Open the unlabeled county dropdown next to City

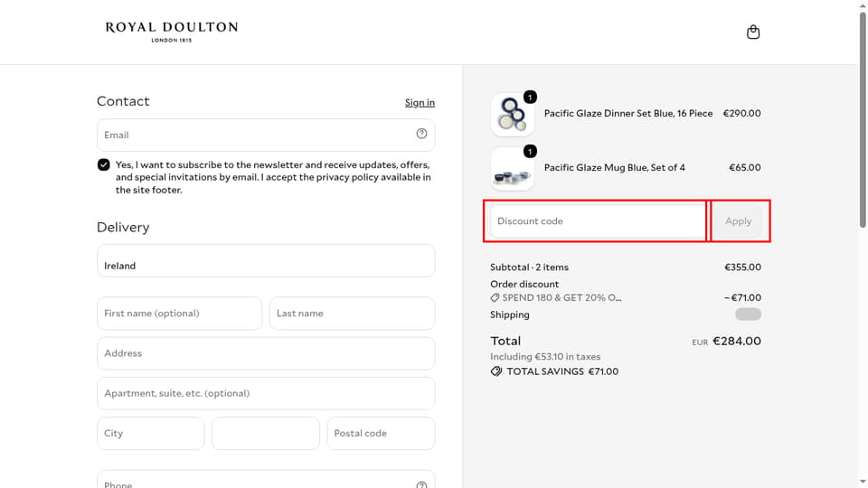click(x=266, y=433)
